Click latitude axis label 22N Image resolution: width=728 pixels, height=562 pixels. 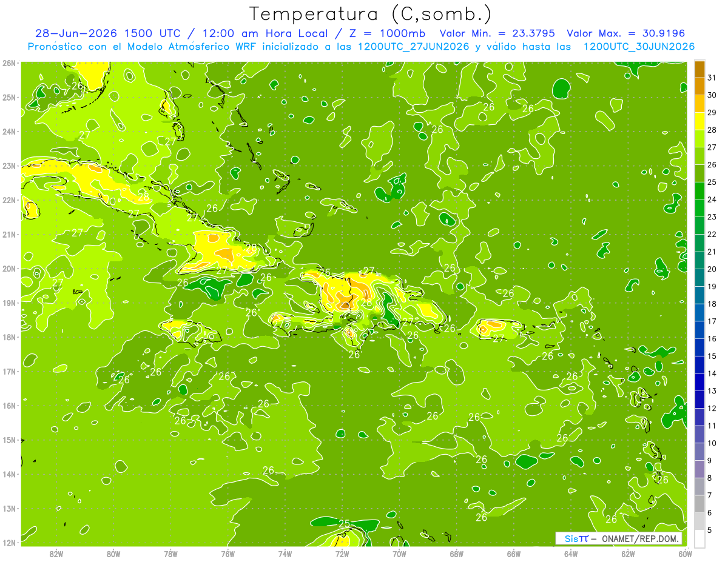(x=9, y=200)
